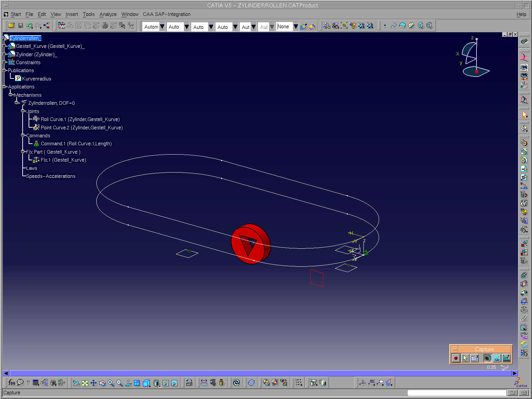Image resolution: width=532 pixels, height=399 pixels.
Task: Click the formula f(x) icon
Action: click(x=11, y=383)
